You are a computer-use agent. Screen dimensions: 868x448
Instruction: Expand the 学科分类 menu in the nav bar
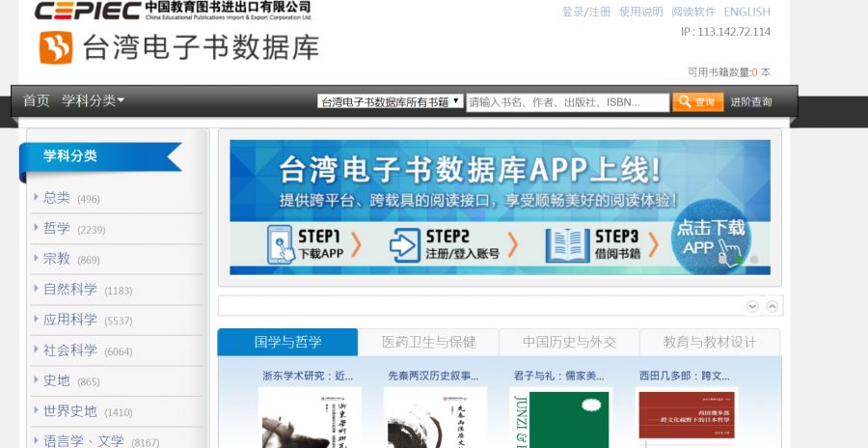tap(93, 100)
